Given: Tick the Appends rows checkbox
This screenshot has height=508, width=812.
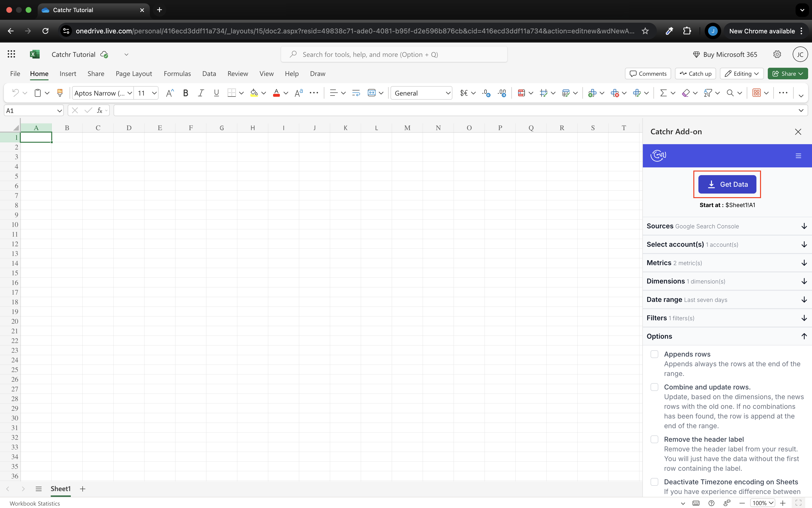Looking at the screenshot, I should tap(654, 354).
